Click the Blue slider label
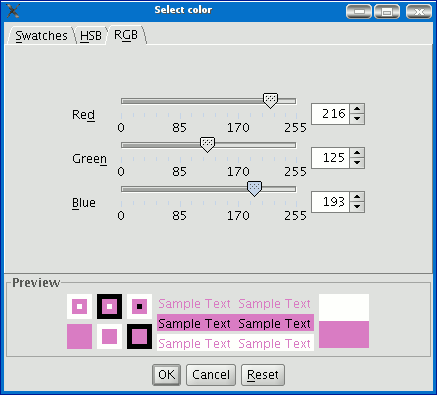Screen dimensions: 437x395 pyautogui.click(x=84, y=203)
